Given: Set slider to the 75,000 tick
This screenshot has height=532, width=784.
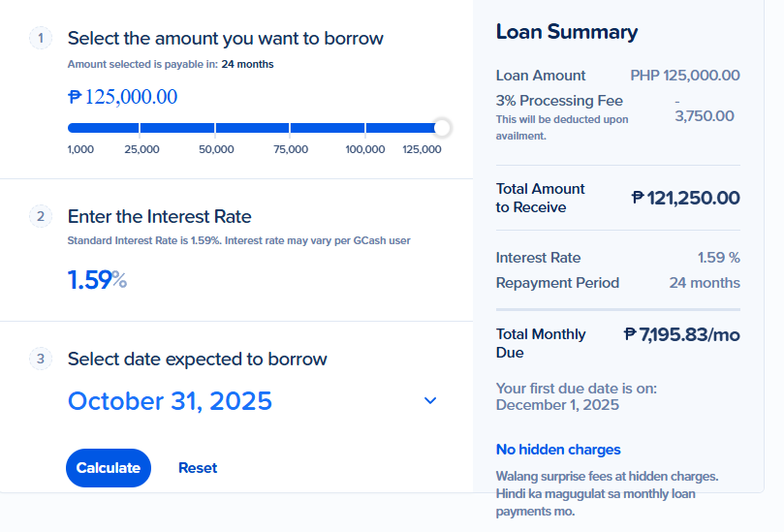Looking at the screenshot, I should [290, 128].
